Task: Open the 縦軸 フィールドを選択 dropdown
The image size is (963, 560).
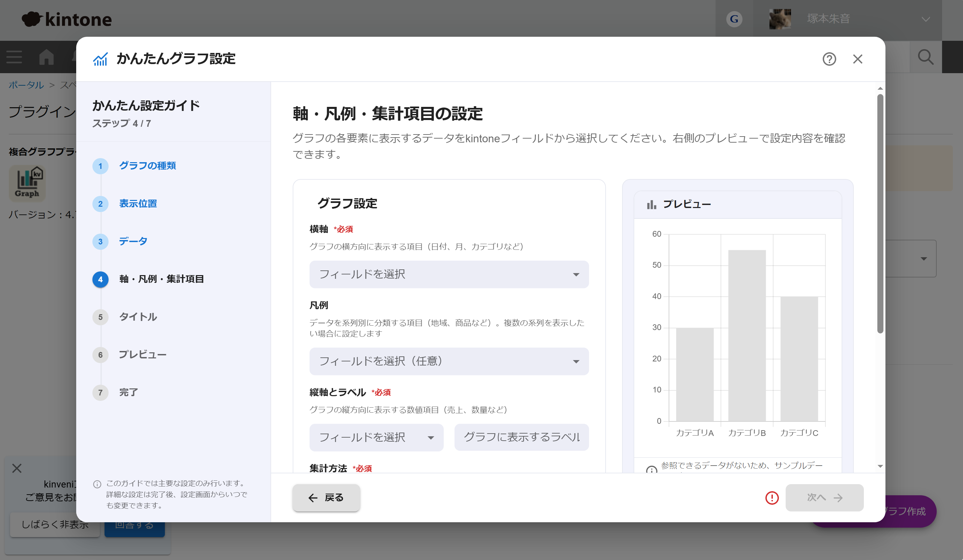Action: click(x=376, y=437)
